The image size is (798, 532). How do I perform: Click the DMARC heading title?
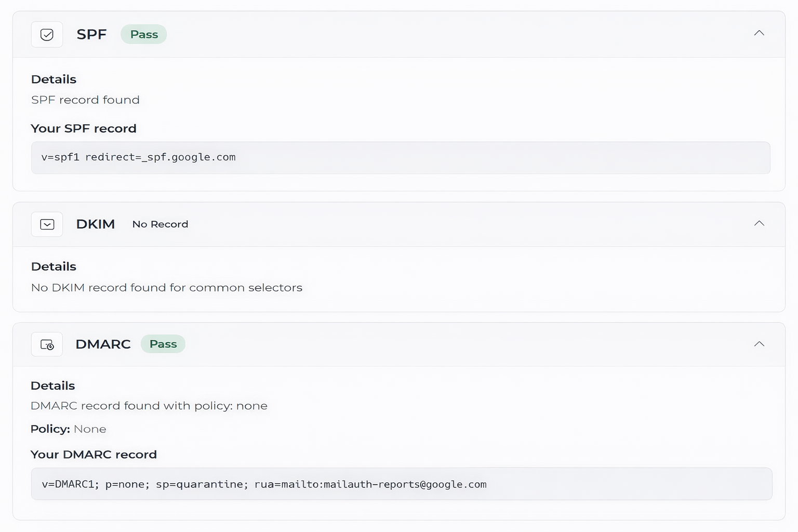click(x=103, y=344)
